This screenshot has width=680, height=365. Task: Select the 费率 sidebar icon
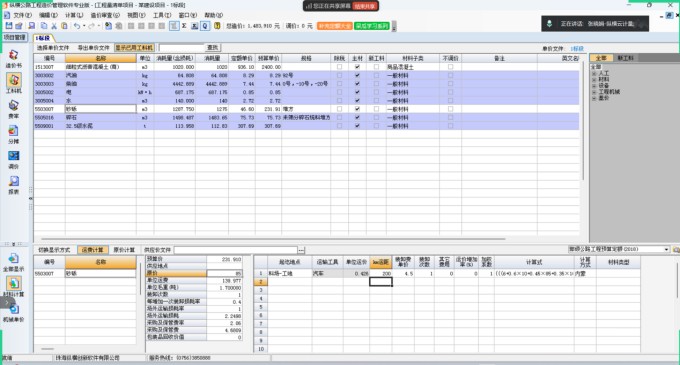click(13, 108)
